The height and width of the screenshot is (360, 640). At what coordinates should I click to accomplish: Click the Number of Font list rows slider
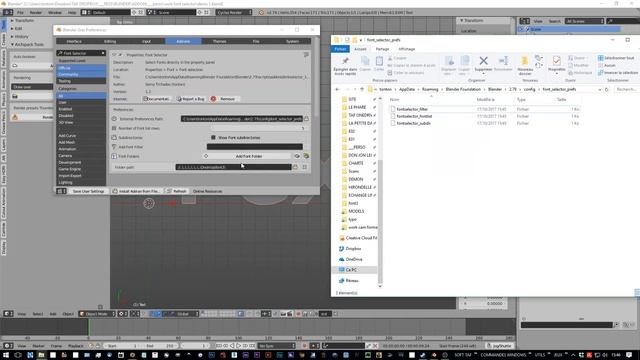coord(258,128)
